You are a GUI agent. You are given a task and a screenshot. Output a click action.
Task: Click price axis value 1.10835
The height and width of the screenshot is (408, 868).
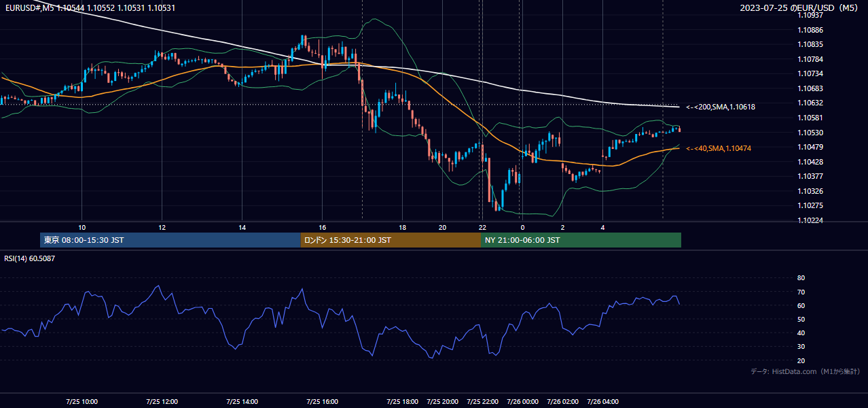click(x=810, y=44)
